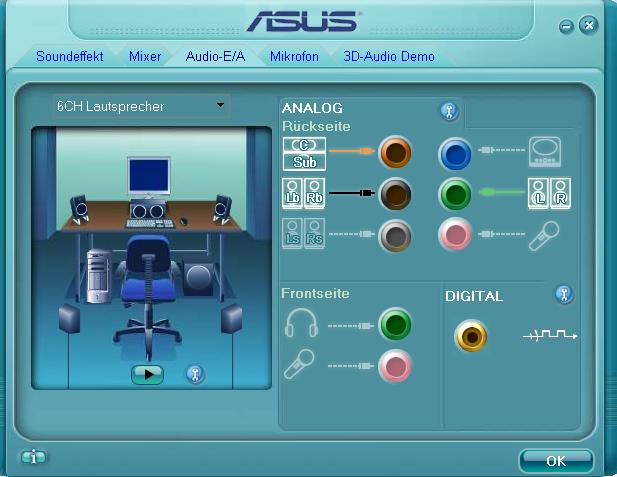Click the digital signal waveform icon

click(550, 336)
